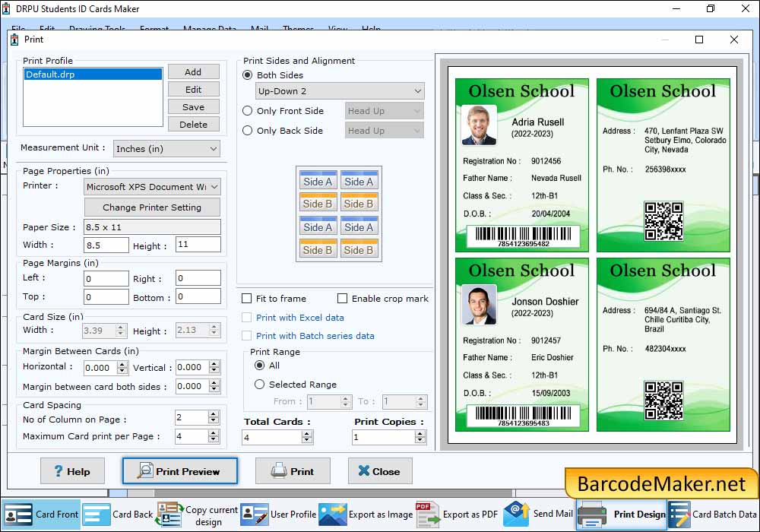
Task: Click the Edit profile button
Action: point(193,90)
